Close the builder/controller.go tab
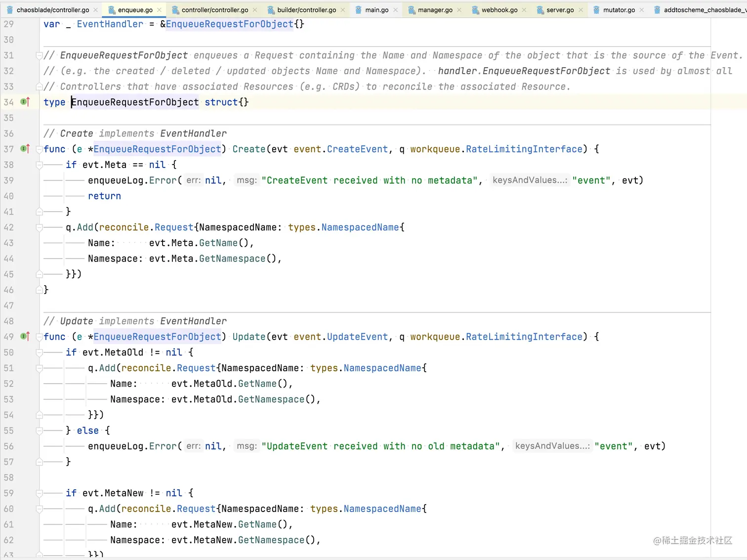The height and width of the screenshot is (560, 747). click(x=343, y=10)
